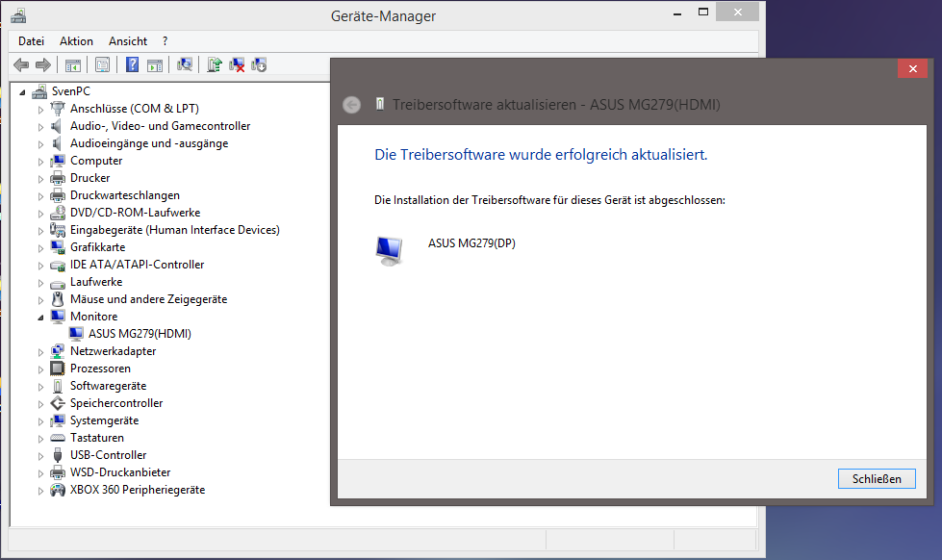Expand the Eingabegeräte (Human Interface Devices) node

40,231
